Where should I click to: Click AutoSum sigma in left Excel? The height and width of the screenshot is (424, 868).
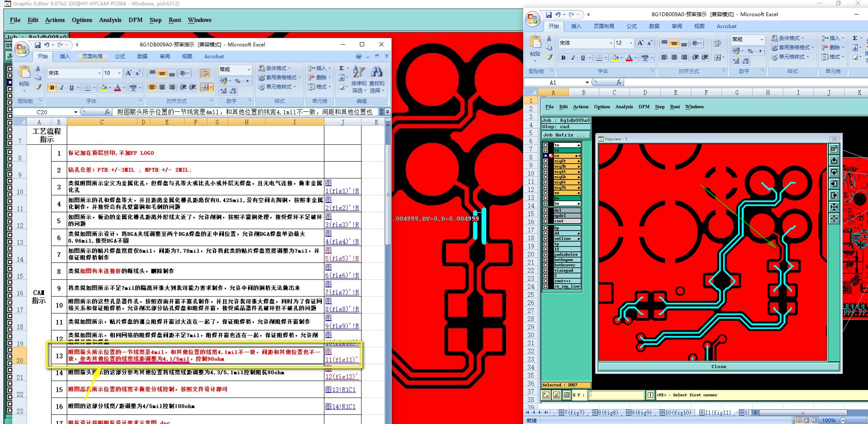coord(341,68)
